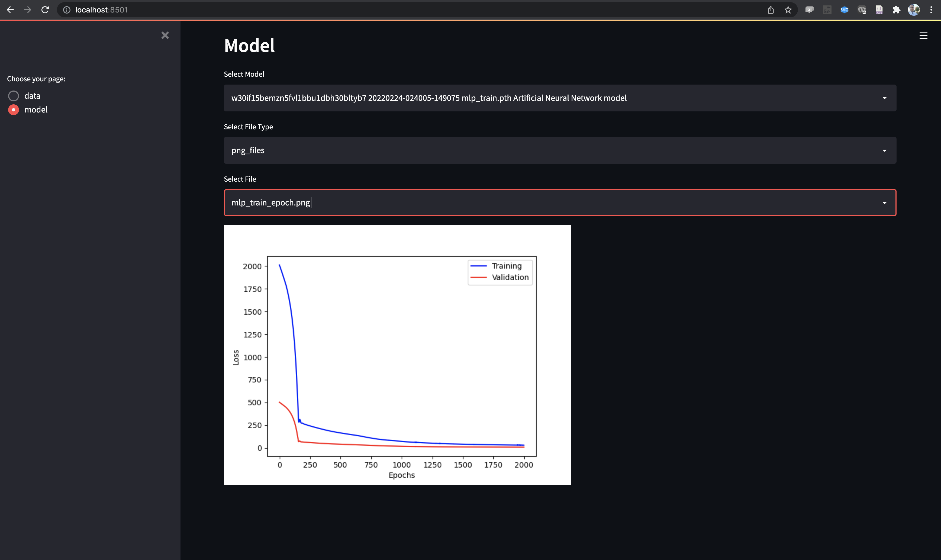
Task: Expand the Select File Type dropdown arrow
Action: pos(884,150)
